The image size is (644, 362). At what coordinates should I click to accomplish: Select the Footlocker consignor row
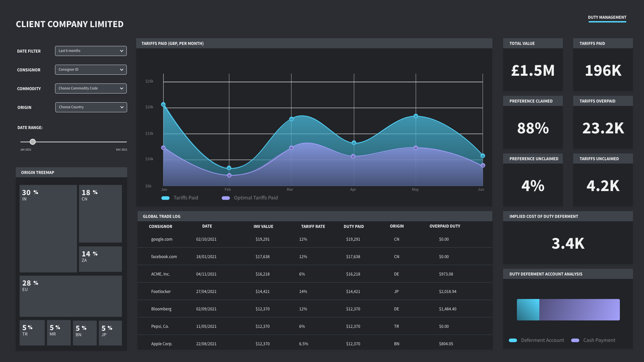point(161,292)
